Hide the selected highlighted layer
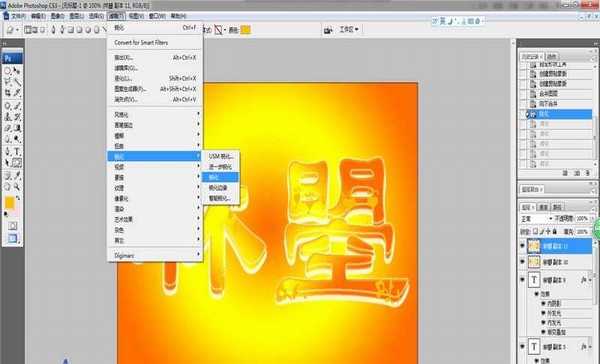Image resolution: width=600 pixels, height=364 pixels. pyautogui.click(x=522, y=246)
